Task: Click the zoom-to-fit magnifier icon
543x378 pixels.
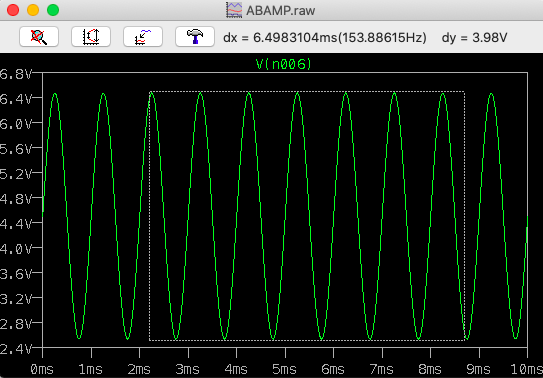Action: tap(39, 36)
